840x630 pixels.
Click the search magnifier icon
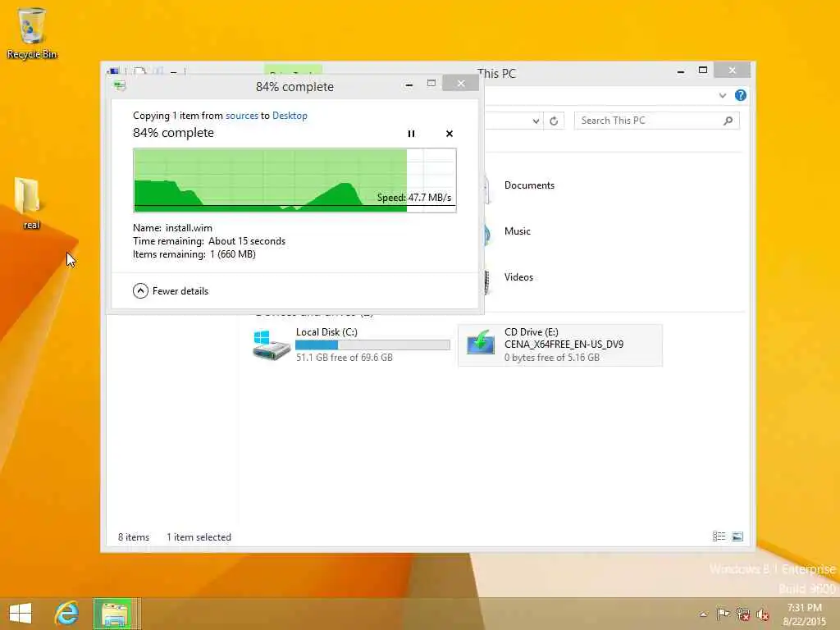click(728, 121)
